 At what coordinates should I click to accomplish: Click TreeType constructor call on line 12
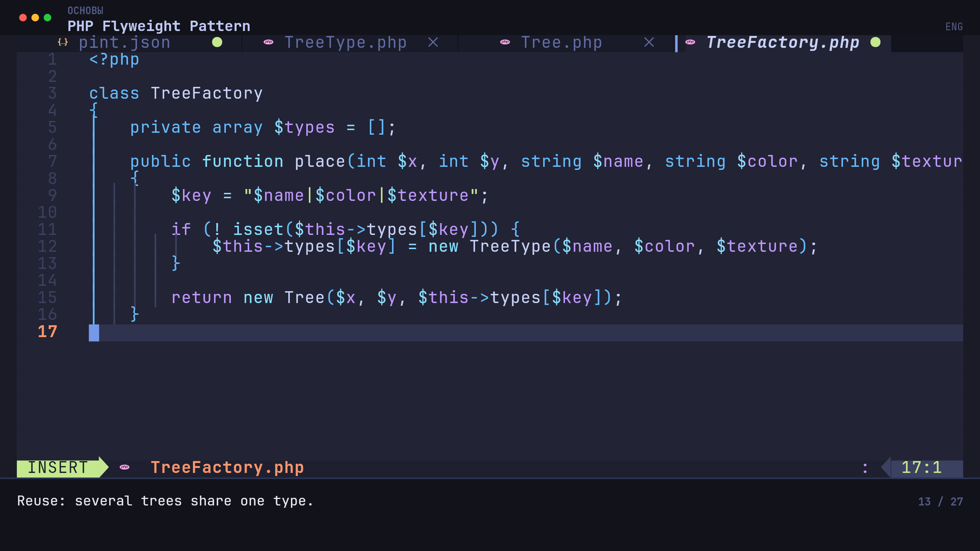click(x=510, y=246)
